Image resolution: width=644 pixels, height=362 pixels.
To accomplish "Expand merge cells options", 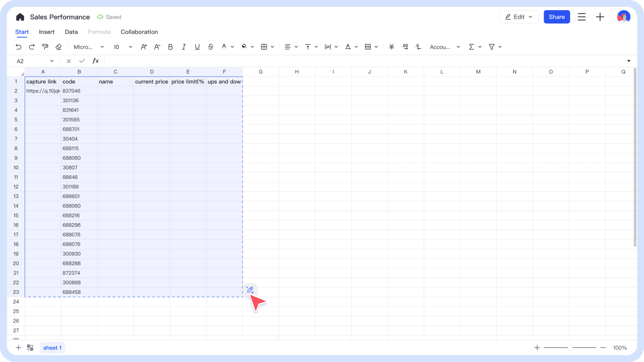I will (x=376, y=47).
